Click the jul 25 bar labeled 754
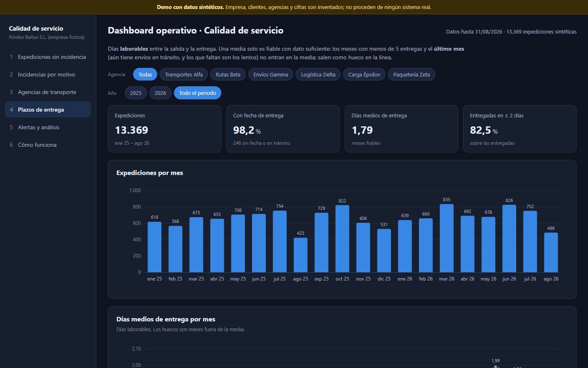Screen dimensions: 588x368 280,242
